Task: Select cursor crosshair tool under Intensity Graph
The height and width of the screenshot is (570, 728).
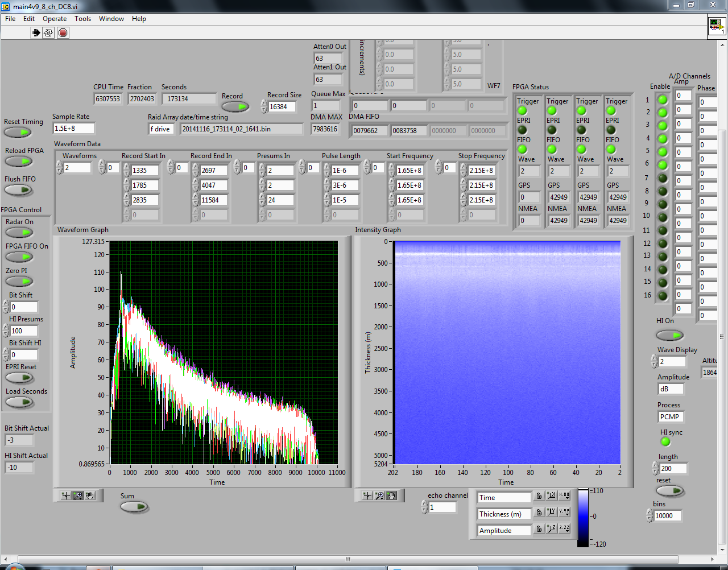Action: (x=367, y=496)
